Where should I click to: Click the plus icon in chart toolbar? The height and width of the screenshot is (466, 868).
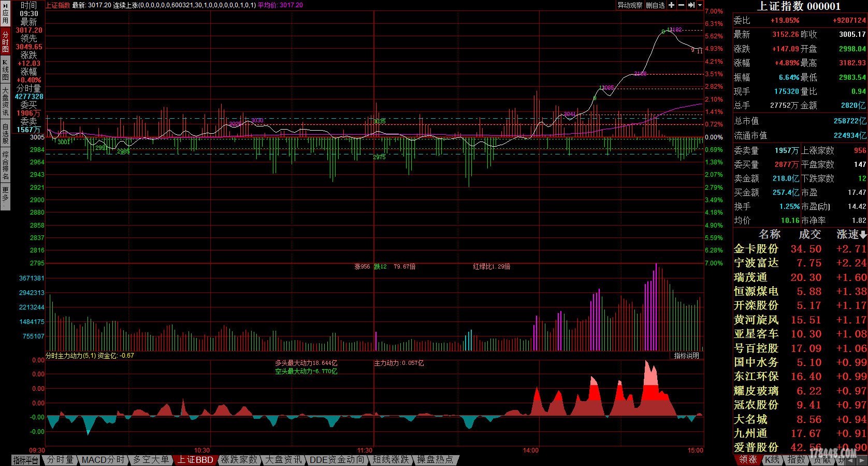pyautogui.click(x=671, y=5)
